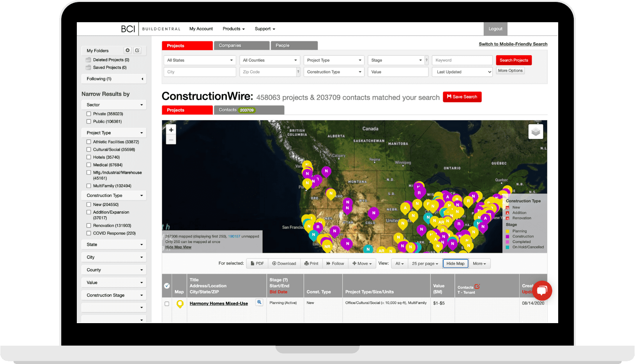This screenshot has height=364, width=635.
Task: Click the Save Search button
Action: [462, 97]
